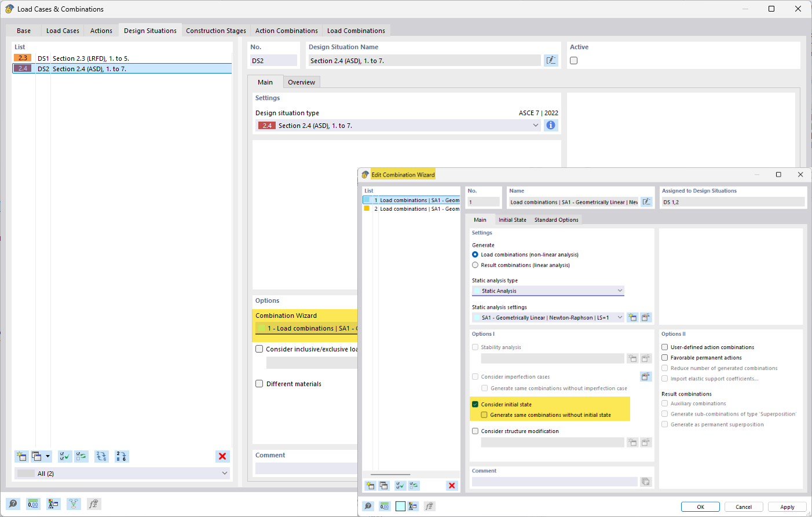Edit the Design Situation Name with pencil icon
The height and width of the screenshot is (517, 812).
click(x=551, y=60)
